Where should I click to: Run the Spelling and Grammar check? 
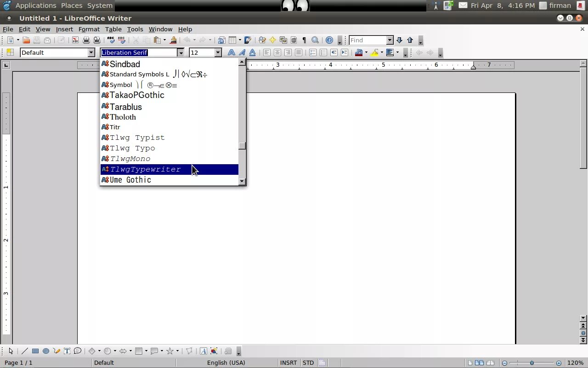pos(110,40)
